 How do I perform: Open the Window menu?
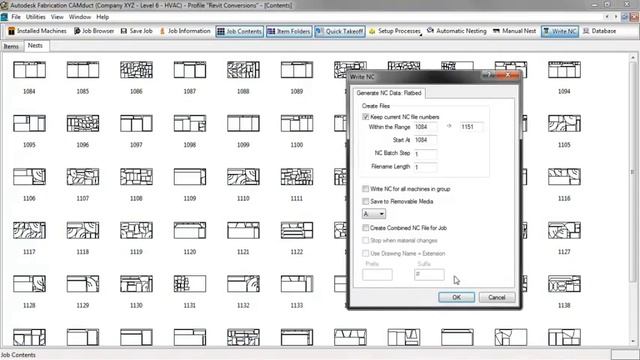tap(80, 17)
